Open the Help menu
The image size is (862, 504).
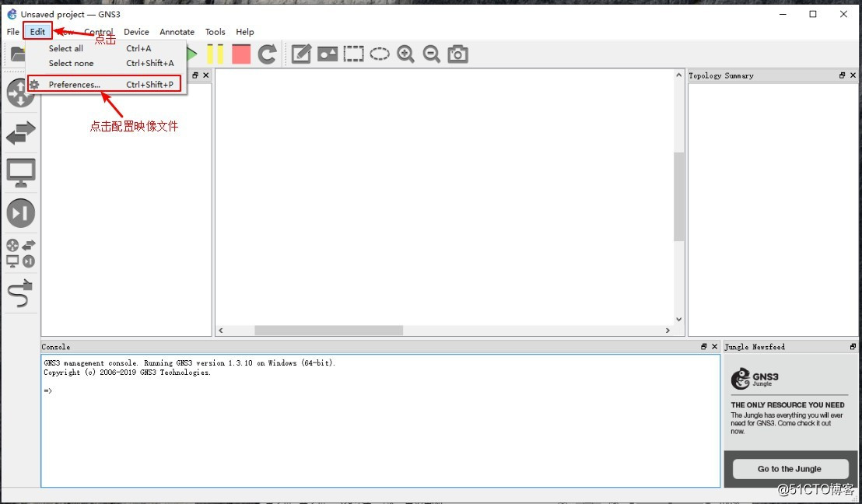click(x=244, y=32)
